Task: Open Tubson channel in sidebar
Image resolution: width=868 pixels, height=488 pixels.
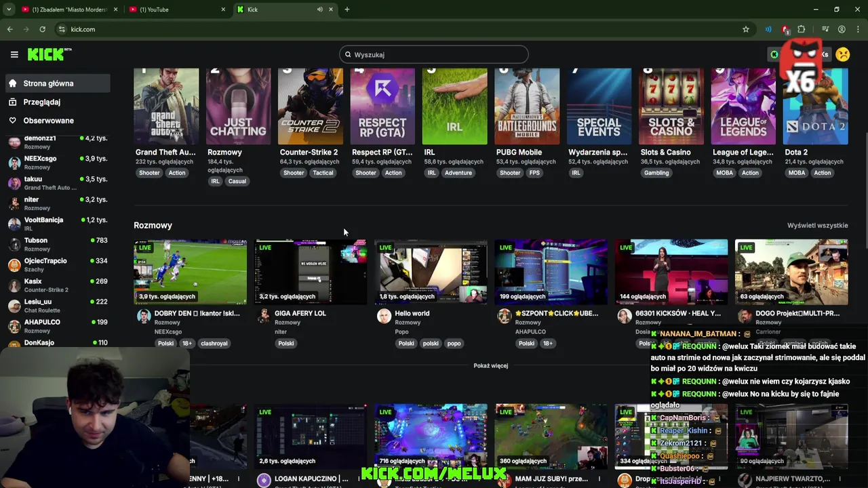Action: point(58,244)
